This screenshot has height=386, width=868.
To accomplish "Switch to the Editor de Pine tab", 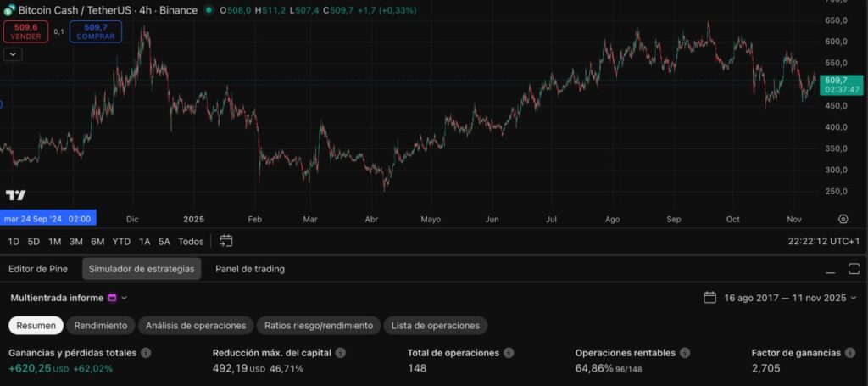I will [x=37, y=269].
